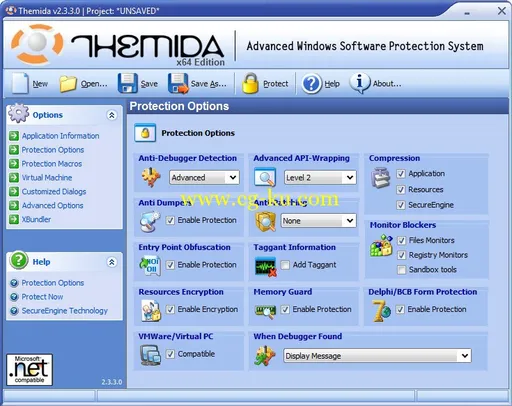
Task: Click the Anti-Patching box icon
Action: 265,221
